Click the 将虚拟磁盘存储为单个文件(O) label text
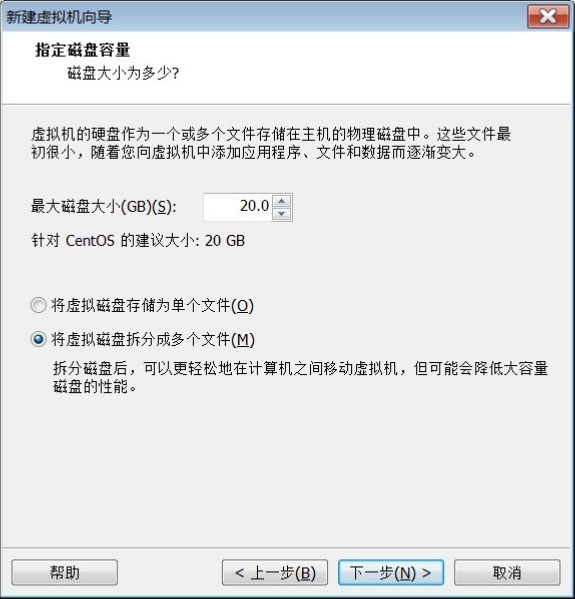 pos(152,306)
